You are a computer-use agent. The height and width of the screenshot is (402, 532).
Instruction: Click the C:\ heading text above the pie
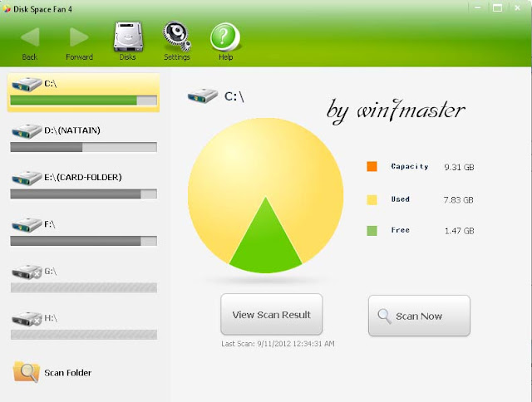pyautogui.click(x=234, y=96)
